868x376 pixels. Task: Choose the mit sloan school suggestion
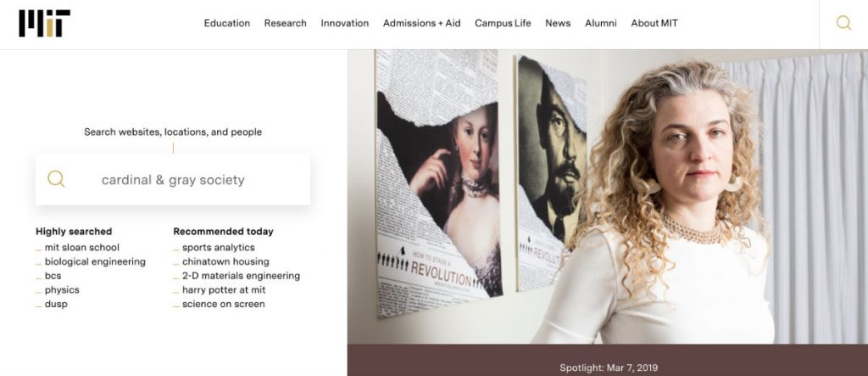81,248
